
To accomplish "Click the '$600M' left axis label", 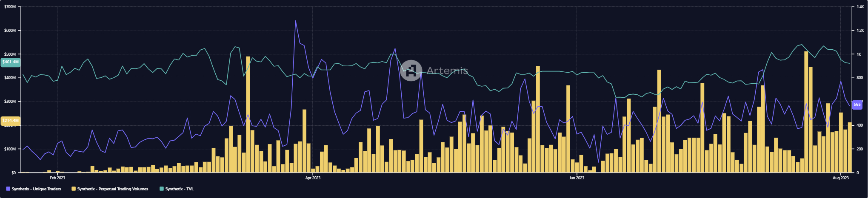I will (10, 31).
